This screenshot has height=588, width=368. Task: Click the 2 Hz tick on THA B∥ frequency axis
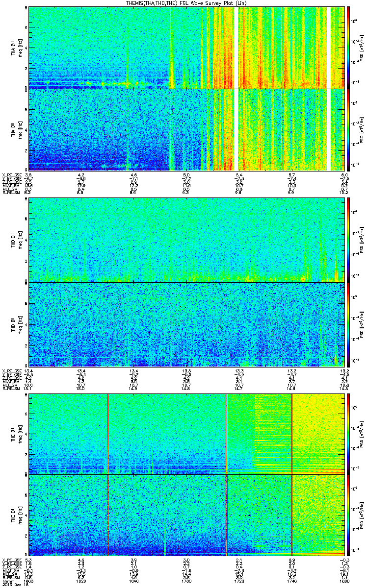coord(25,150)
